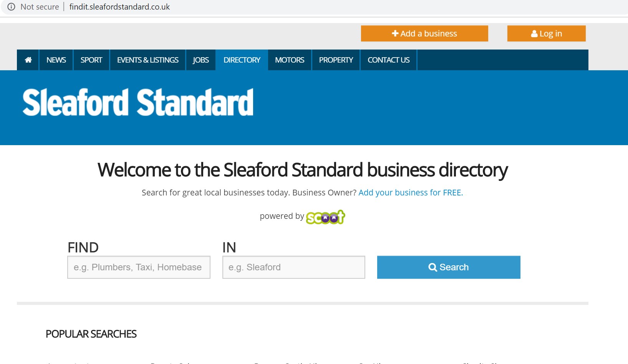Screen dimensions: 628x364
Task: Click the Sleaford Standard logo
Action: click(138, 102)
